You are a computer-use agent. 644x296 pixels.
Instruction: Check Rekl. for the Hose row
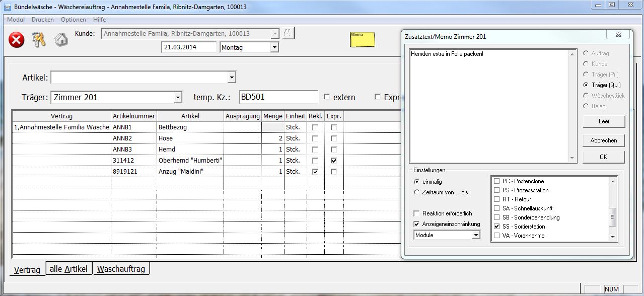[x=315, y=138]
